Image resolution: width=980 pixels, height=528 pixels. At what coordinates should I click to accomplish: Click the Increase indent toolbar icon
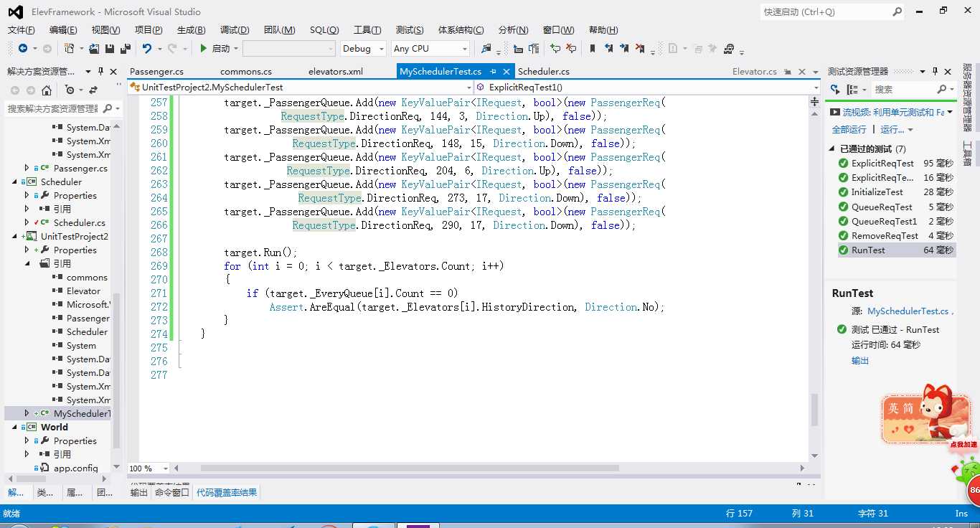point(534,49)
